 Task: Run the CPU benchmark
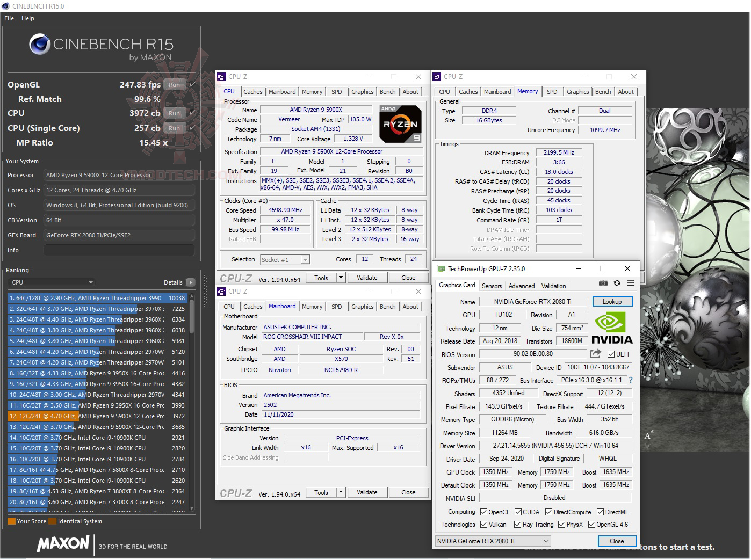coord(174,113)
